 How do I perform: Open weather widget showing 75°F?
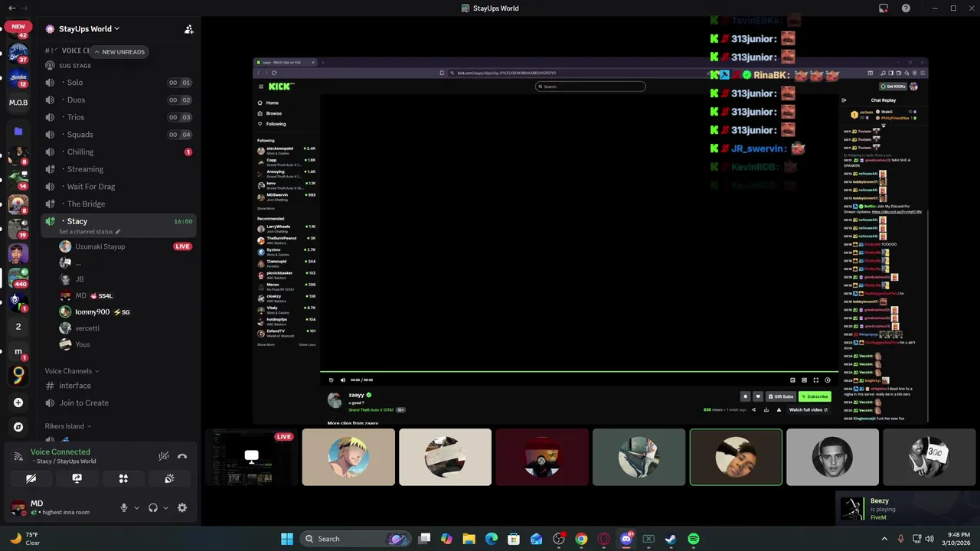coord(25,539)
